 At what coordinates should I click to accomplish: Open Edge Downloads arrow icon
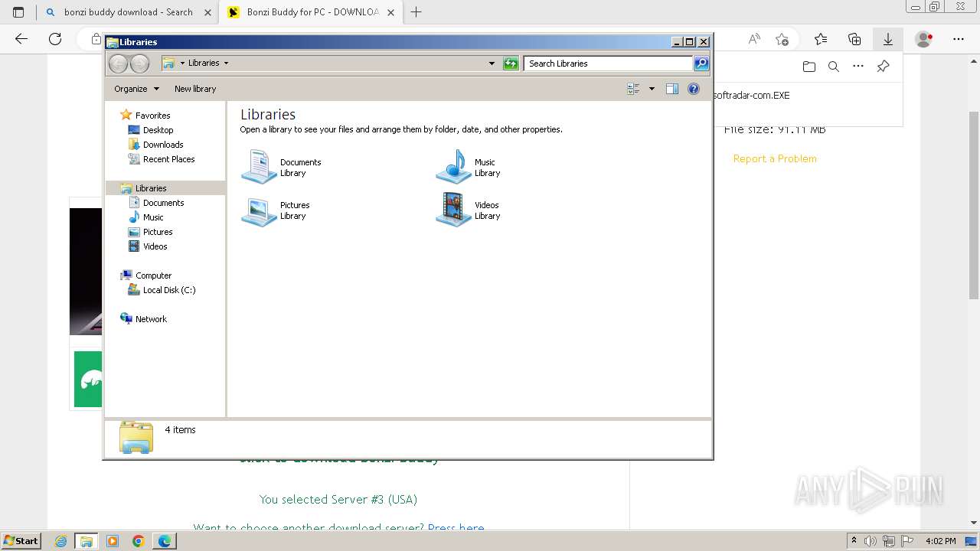pyautogui.click(x=888, y=39)
